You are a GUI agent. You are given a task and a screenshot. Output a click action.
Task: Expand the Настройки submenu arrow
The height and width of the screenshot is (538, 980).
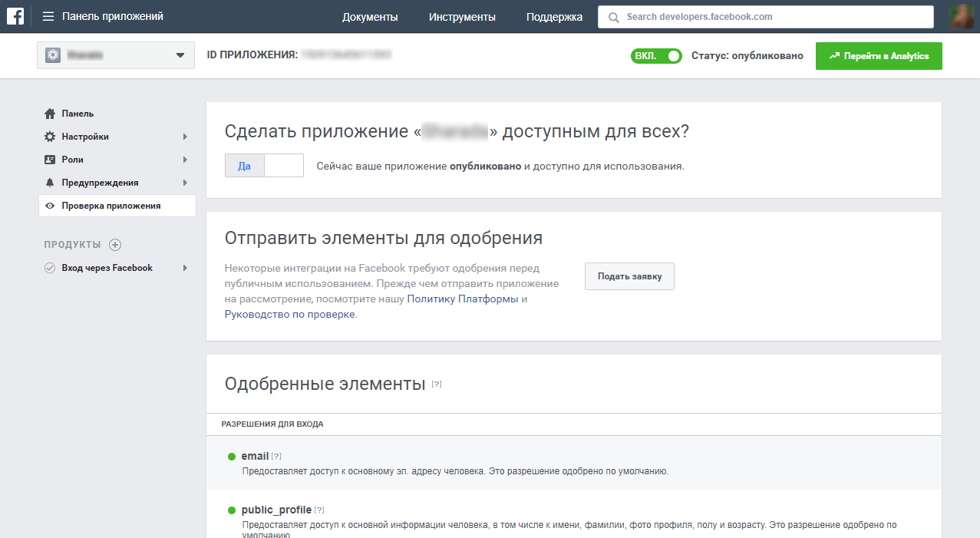185,137
